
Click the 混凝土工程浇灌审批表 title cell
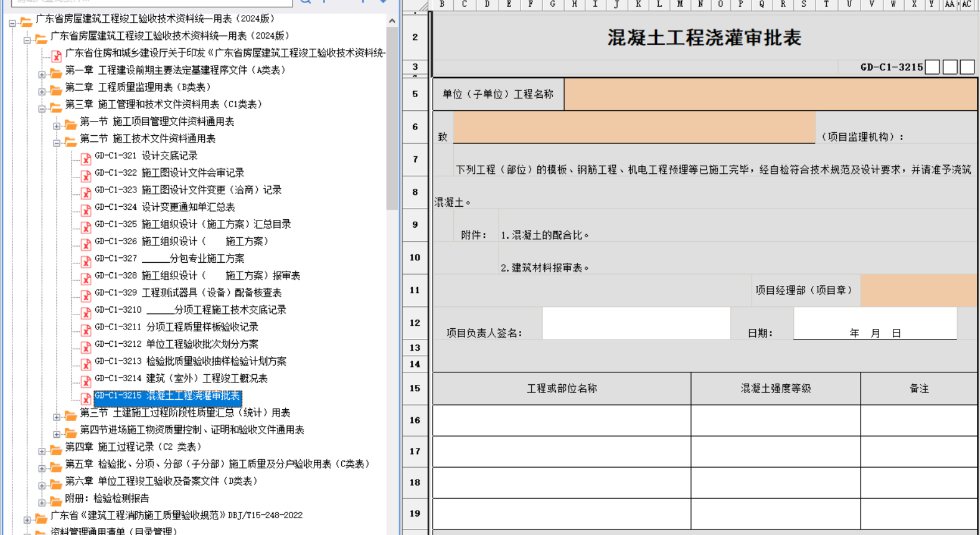705,37
